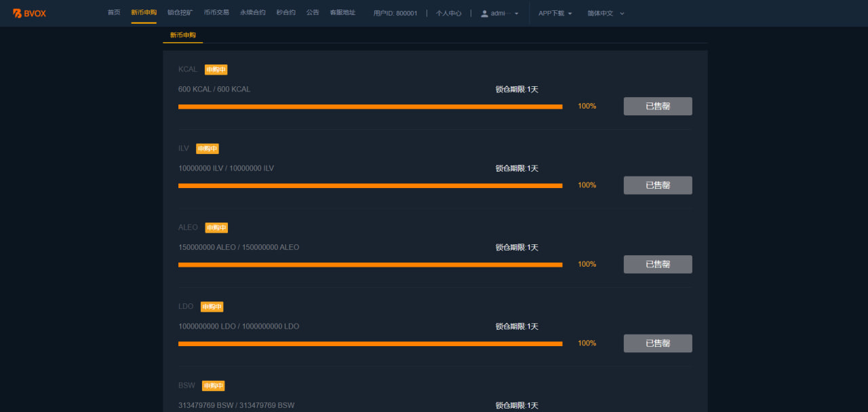The width and height of the screenshot is (868, 412).
Task: Click 锁仓期限:1天 in the LDO row
Action: pos(517,326)
